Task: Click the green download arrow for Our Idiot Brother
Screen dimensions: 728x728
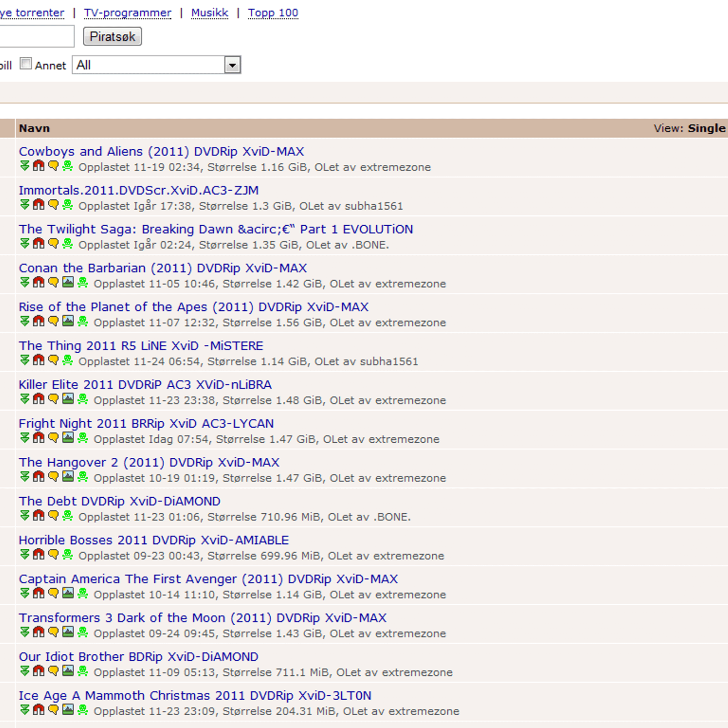Action: pos(25,671)
